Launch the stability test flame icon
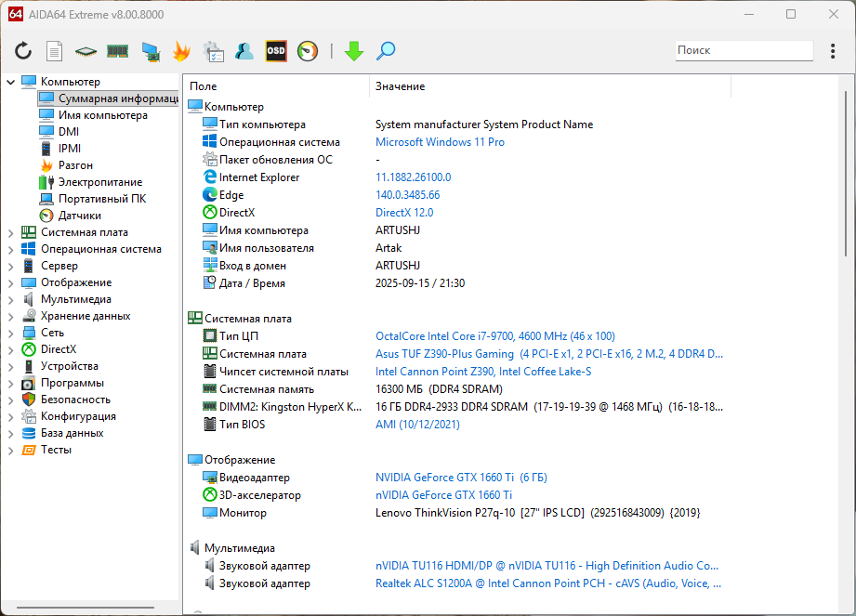Screen dimensions: 856x616 click(x=181, y=51)
